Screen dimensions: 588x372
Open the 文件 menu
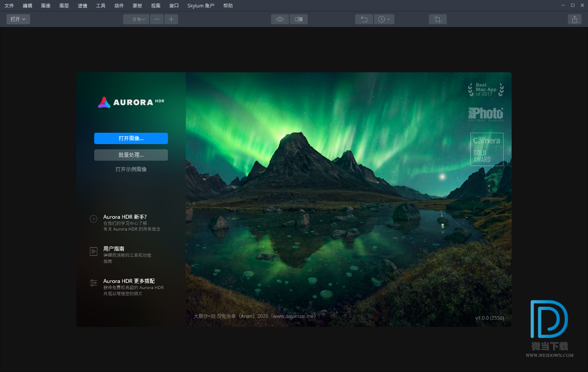tap(9, 6)
